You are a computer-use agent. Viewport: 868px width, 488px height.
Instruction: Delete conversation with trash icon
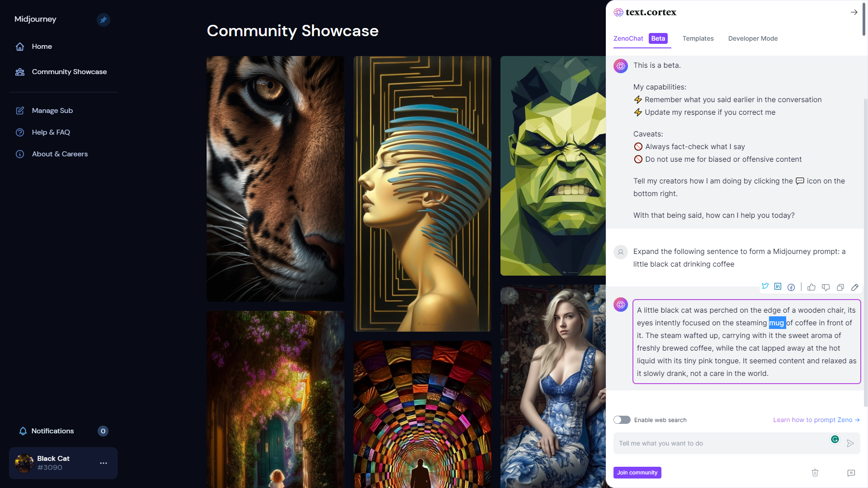point(815,473)
